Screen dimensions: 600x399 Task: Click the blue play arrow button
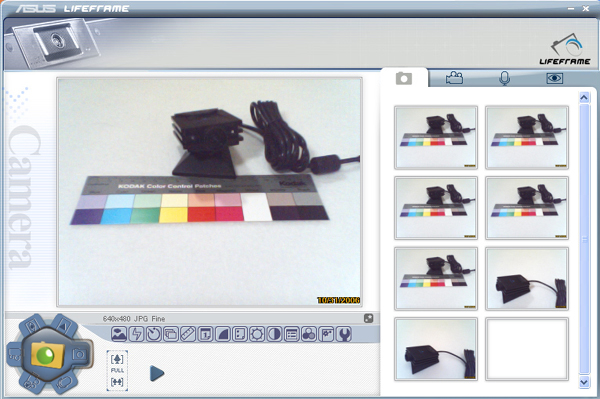(157, 373)
